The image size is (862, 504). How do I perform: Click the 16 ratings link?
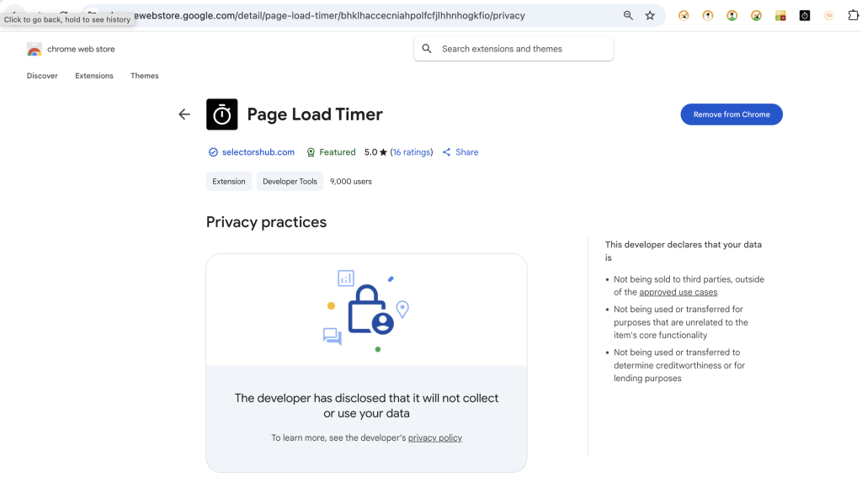click(412, 152)
